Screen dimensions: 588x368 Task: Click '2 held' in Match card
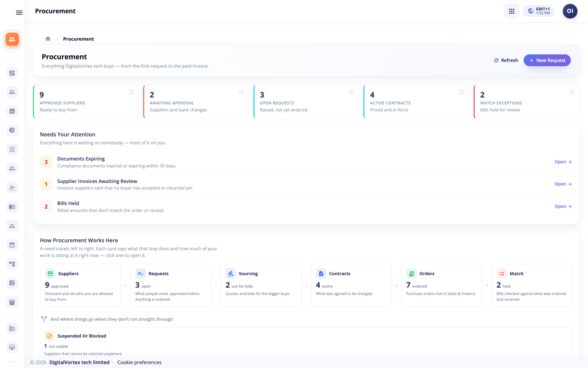coord(503,285)
